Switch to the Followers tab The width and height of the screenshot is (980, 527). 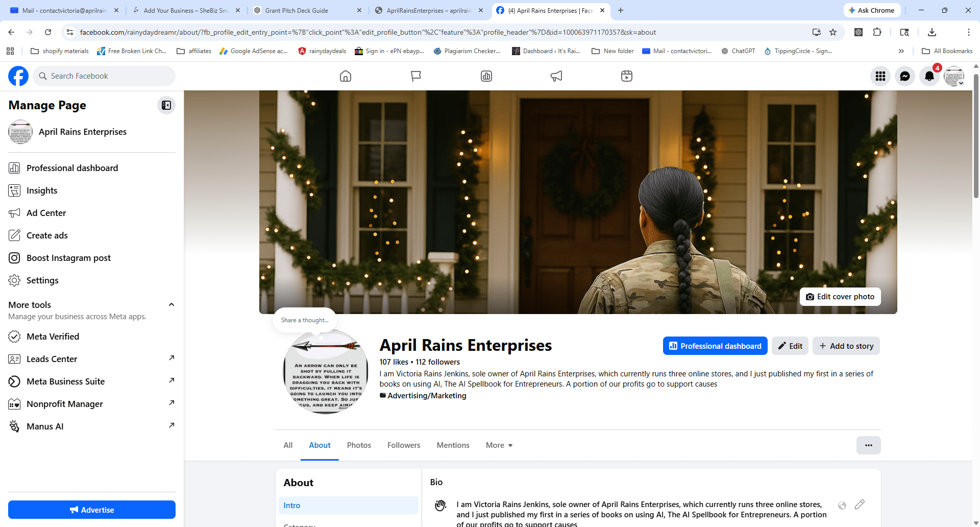coord(403,445)
